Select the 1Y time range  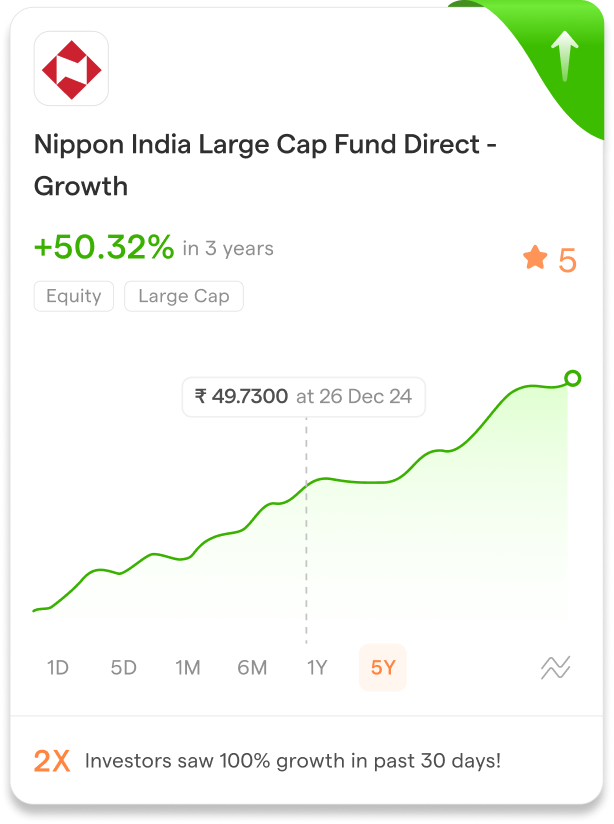click(x=317, y=667)
